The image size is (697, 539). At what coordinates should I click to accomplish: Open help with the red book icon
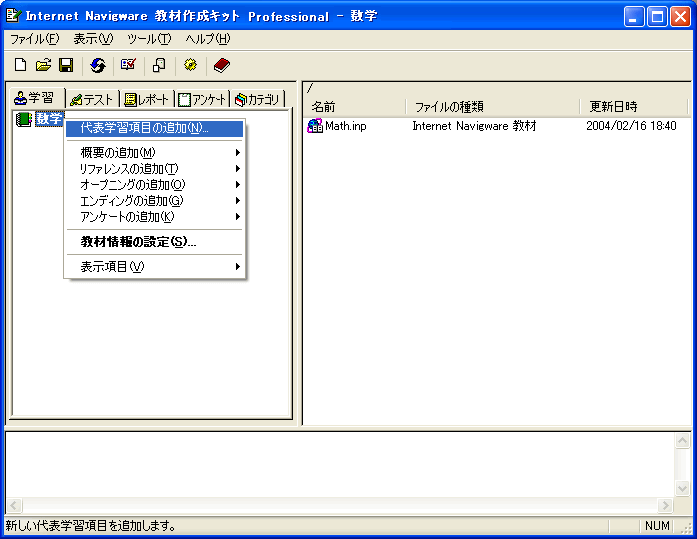point(221,65)
